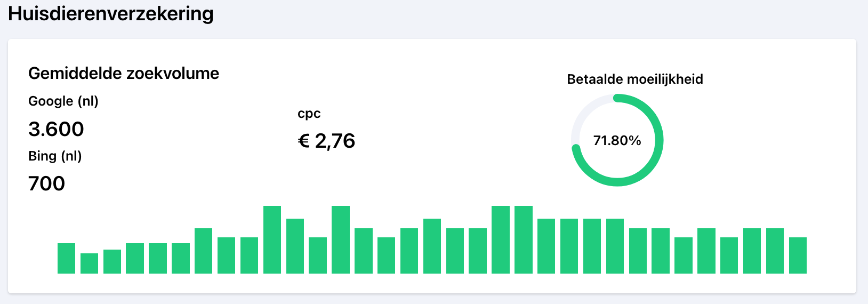Select the 3.600 Google search volume value

[56, 129]
